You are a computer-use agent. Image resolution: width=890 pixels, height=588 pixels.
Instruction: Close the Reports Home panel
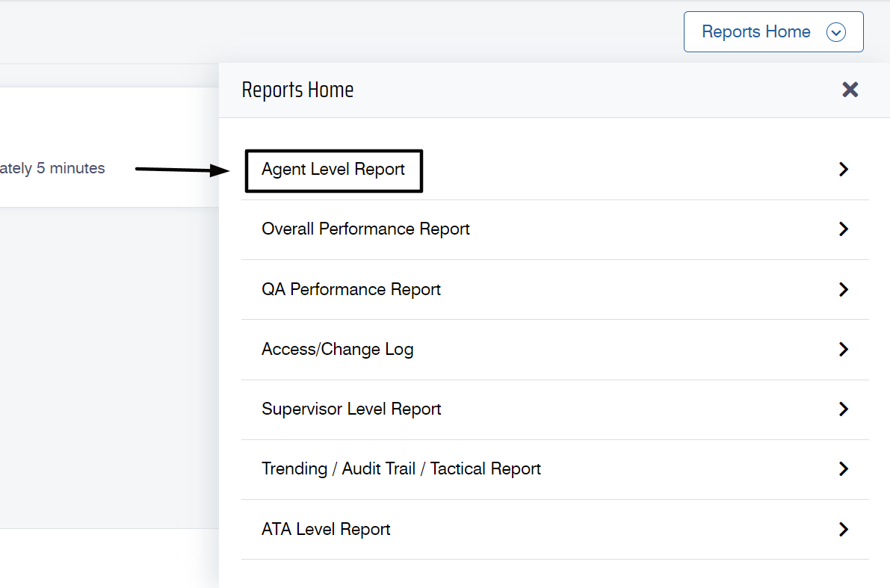[x=850, y=90]
